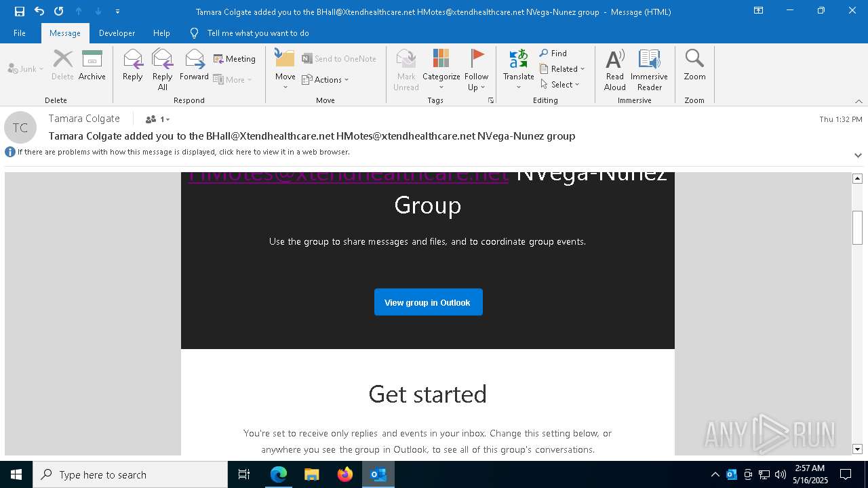
Task: Open the Move folder dropdown
Action: click(x=285, y=70)
